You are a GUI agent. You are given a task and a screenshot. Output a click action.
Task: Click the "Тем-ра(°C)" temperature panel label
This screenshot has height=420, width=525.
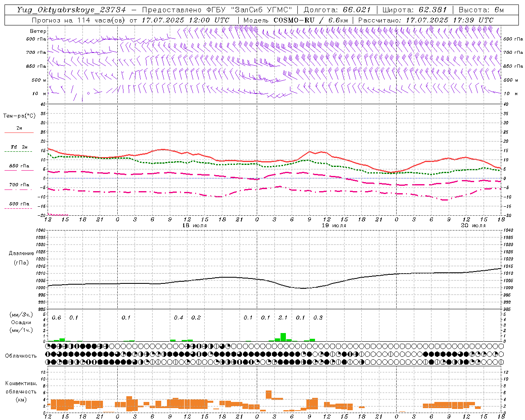pos(20,116)
